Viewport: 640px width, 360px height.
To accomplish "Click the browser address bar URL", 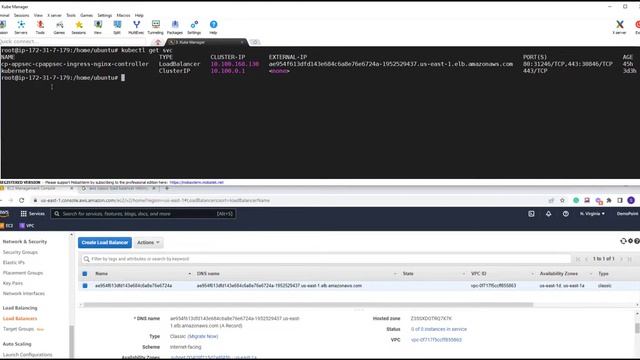I will pyautogui.click(x=155, y=200).
